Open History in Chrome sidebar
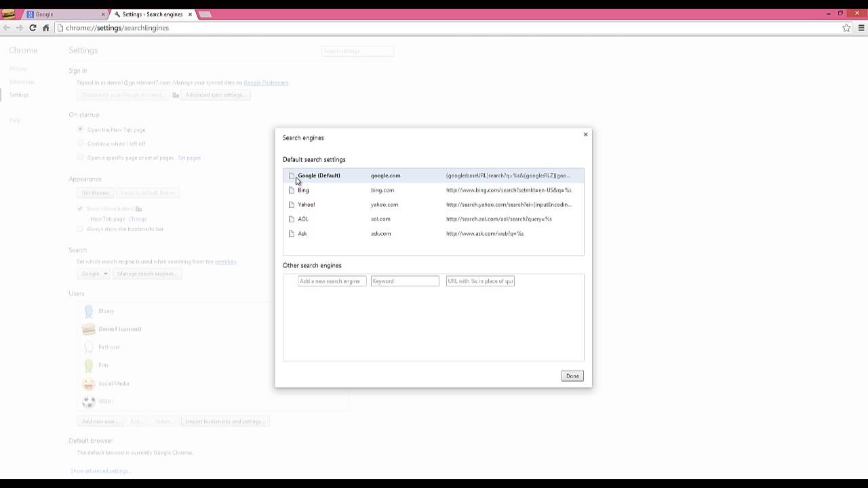Screen dimensions: 868x488 click(x=18, y=68)
